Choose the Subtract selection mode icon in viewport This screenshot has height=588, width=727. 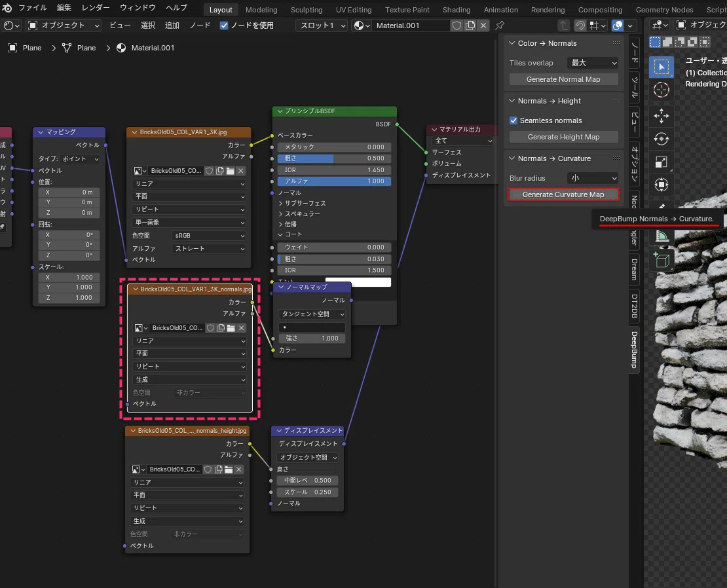tap(680, 42)
